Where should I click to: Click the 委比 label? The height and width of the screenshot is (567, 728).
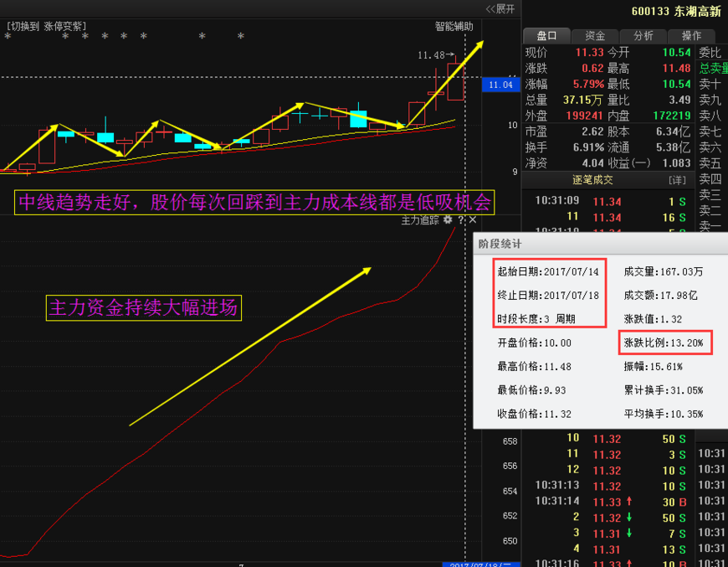pos(710,53)
